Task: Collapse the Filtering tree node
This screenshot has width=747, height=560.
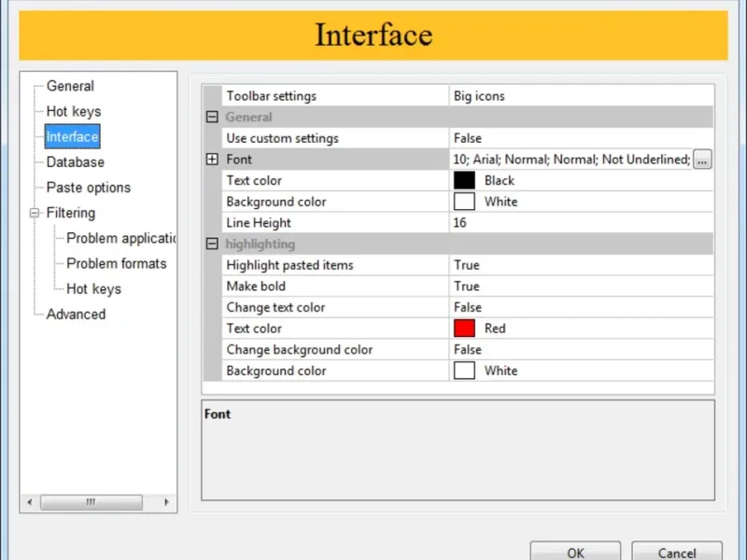Action: tap(35, 213)
